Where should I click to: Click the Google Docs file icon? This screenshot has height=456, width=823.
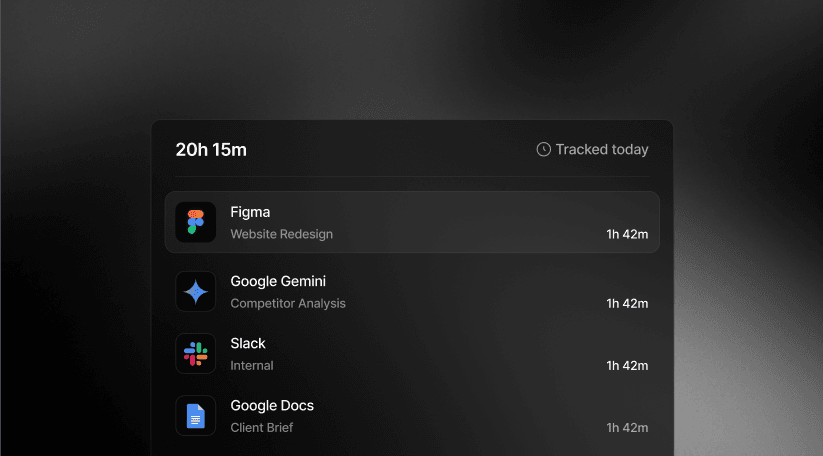click(x=195, y=416)
